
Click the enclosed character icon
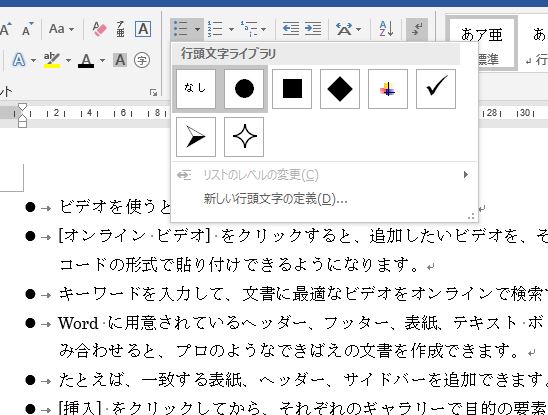[142, 60]
